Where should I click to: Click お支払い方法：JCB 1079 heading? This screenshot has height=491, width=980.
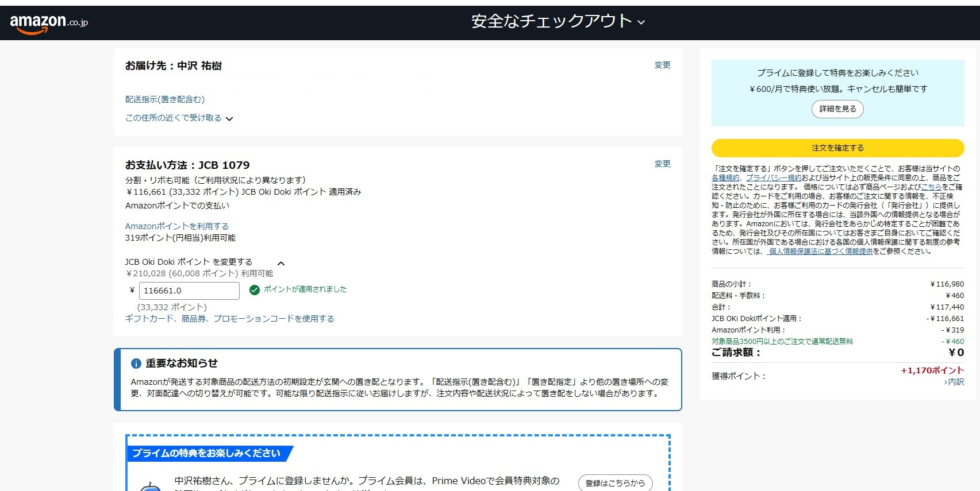pyautogui.click(x=187, y=165)
